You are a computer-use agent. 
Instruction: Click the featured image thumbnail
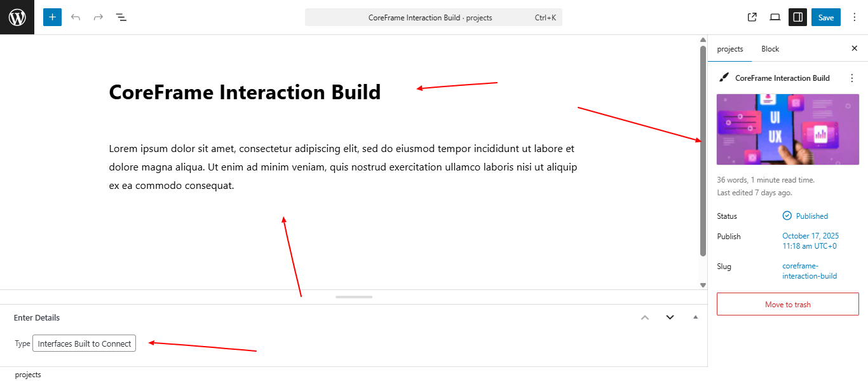point(787,130)
